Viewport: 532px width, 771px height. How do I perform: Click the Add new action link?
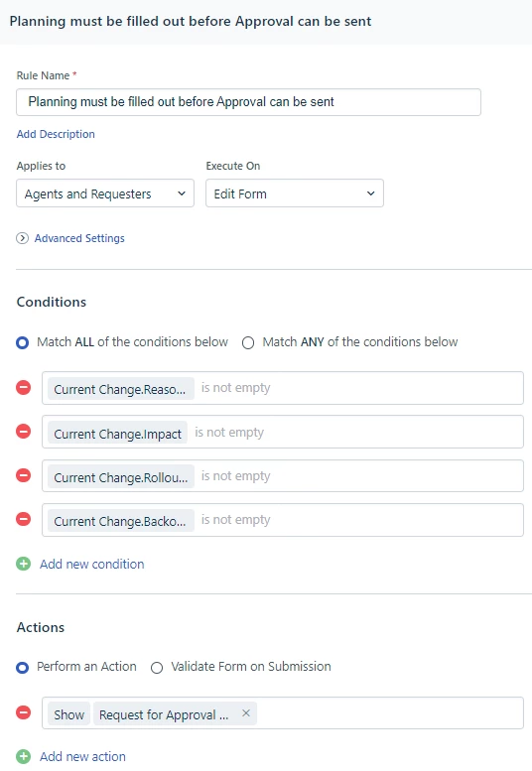click(x=82, y=757)
